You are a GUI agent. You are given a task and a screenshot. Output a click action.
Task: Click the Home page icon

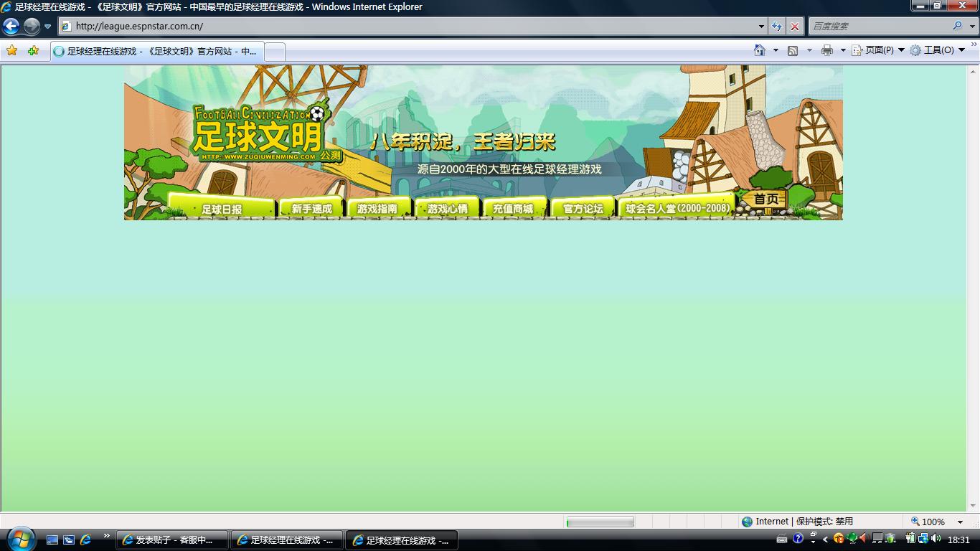(760, 50)
